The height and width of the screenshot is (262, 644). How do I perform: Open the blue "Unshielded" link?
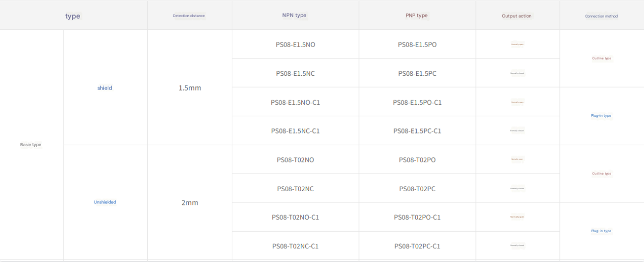(x=105, y=202)
